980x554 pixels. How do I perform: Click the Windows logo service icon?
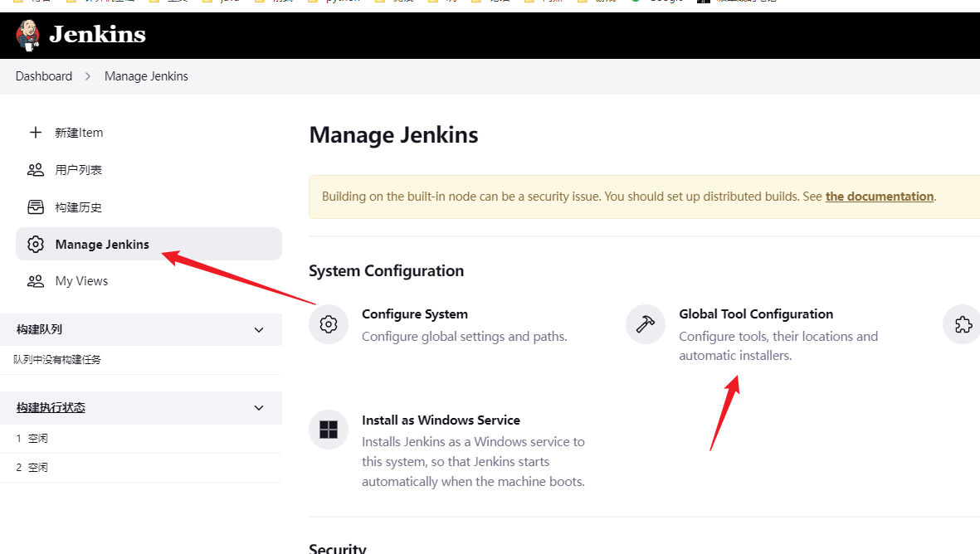[x=329, y=430]
